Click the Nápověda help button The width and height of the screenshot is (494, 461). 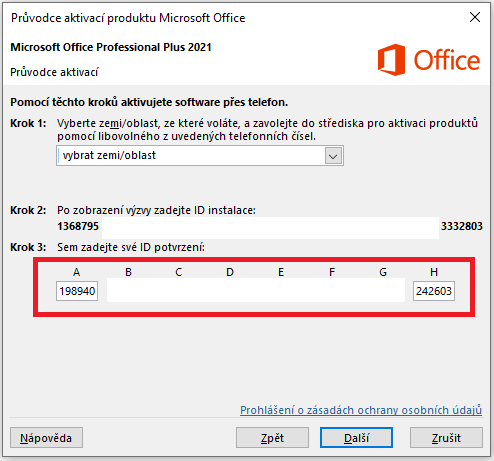(46, 438)
